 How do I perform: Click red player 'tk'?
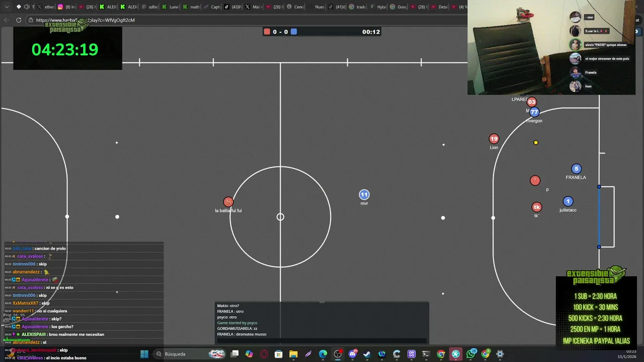[x=537, y=207]
